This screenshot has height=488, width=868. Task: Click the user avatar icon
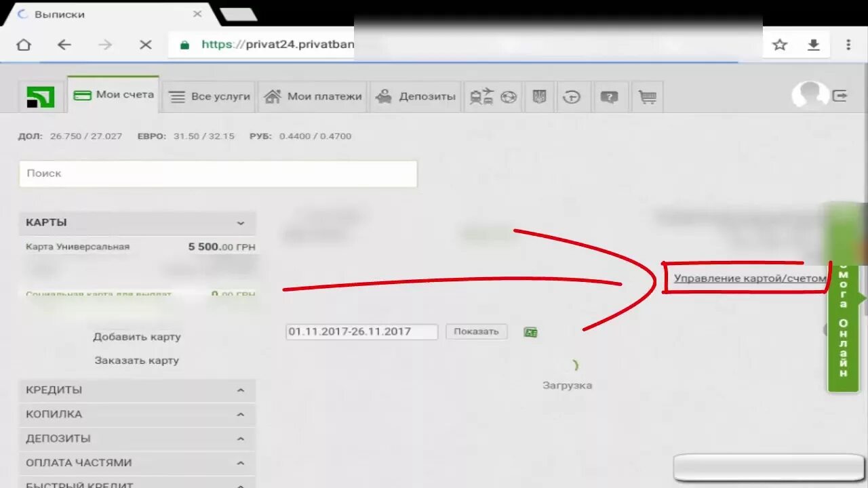tap(809, 95)
